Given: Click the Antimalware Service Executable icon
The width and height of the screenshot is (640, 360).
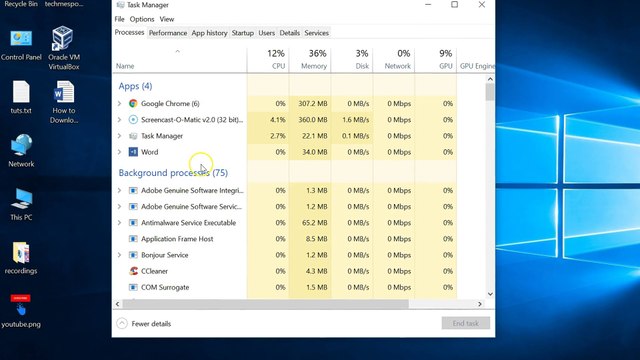Looking at the screenshot, I should (133, 223).
